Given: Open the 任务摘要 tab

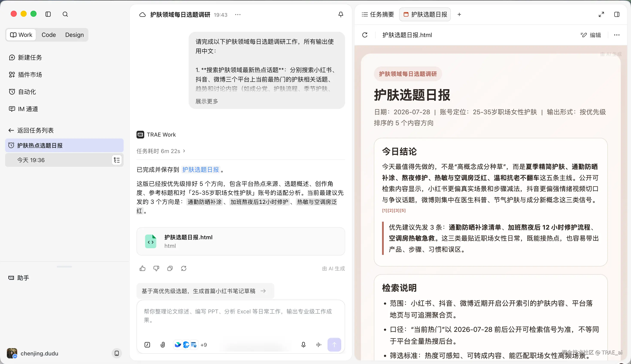Looking at the screenshot, I should click(378, 15).
